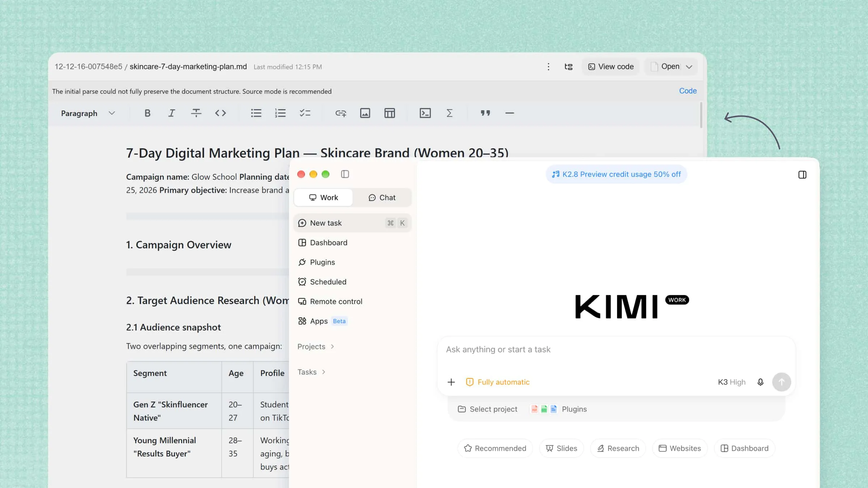Switch to the Chat tab
Screen dimensions: 868x488
point(382,197)
